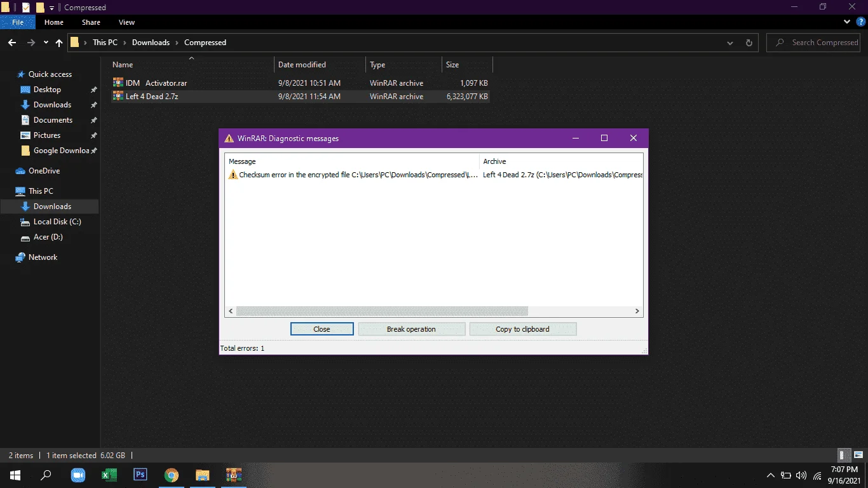Open Excel from the taskbar
Image resolution: width=868 pixels, height=488 pixels.
tap(109, 475)
